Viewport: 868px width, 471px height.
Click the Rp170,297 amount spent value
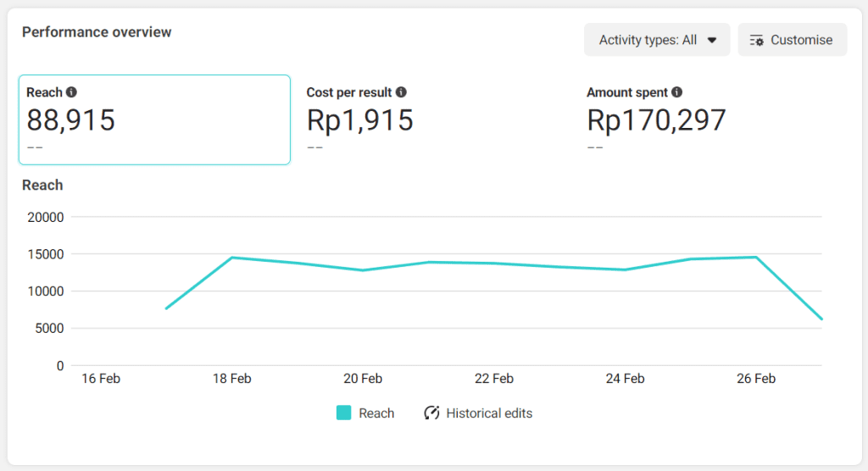click(x=656, y=120)
